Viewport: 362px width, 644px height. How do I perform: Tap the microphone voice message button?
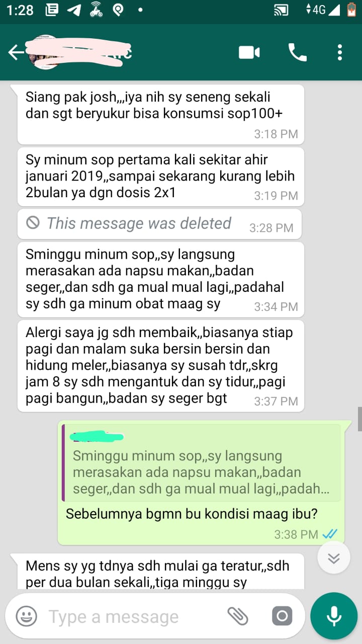pos(334,616)
